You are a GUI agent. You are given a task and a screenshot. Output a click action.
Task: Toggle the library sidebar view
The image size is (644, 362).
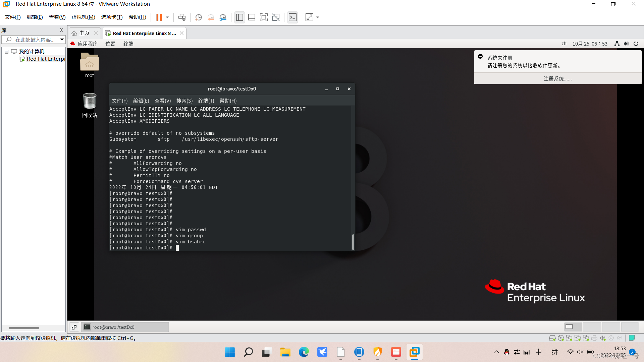239,17
